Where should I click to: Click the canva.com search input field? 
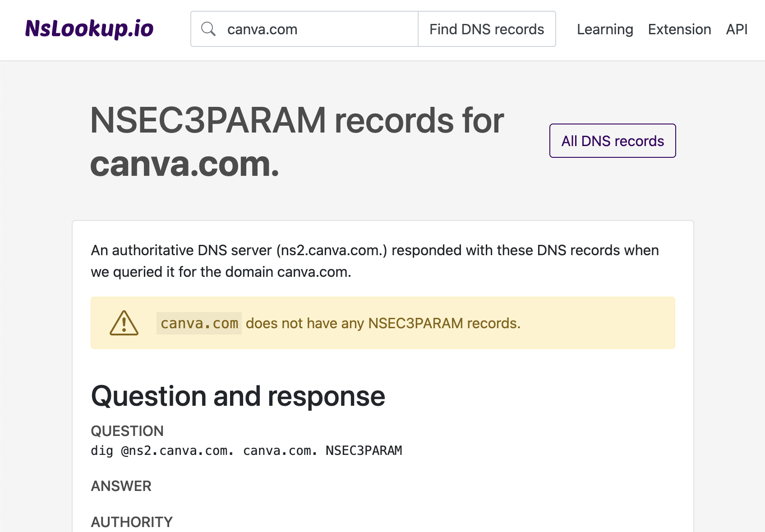coord(316,28)
